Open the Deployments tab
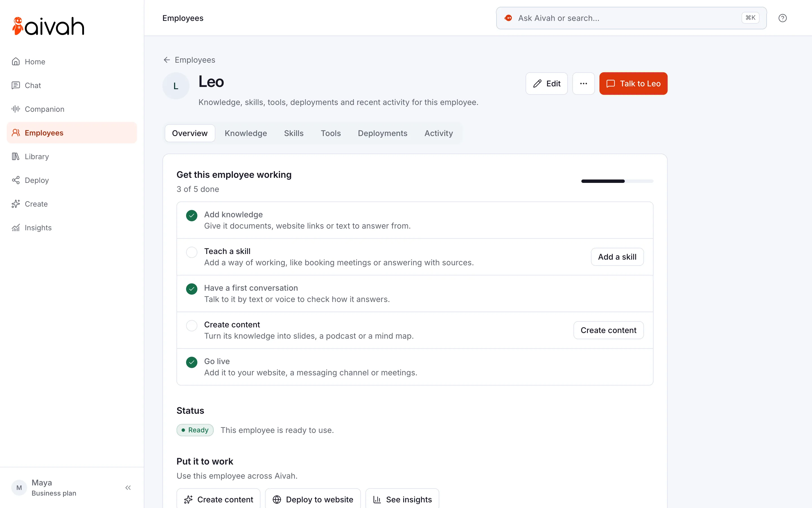Screen dimensions: 812x508 pos(383,133)
